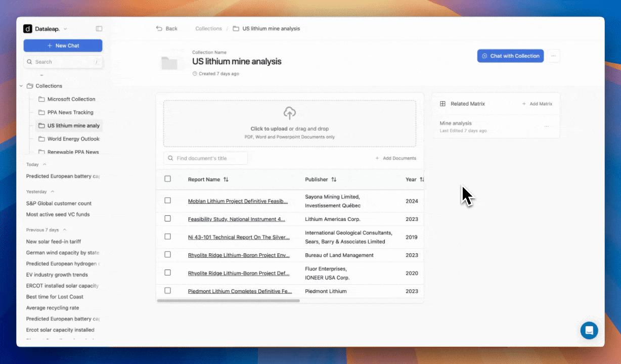Click the three-dot menu beside Chat with Collection
Screen dimensions: 621x364
[x=554, y=56]
